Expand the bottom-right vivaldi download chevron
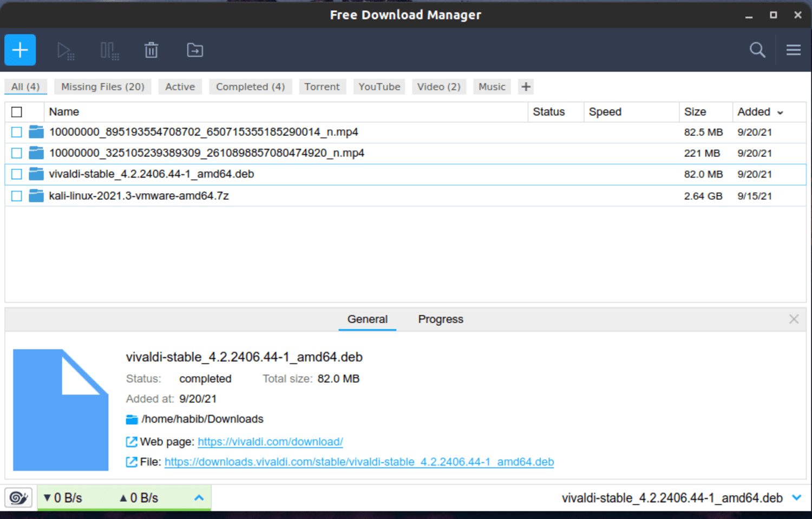 (797, 498)
